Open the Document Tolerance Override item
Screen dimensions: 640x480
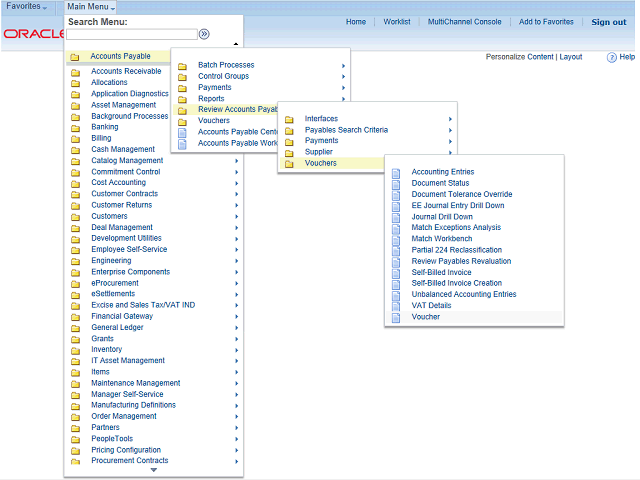pyautogui.click(x=461, y=194)
